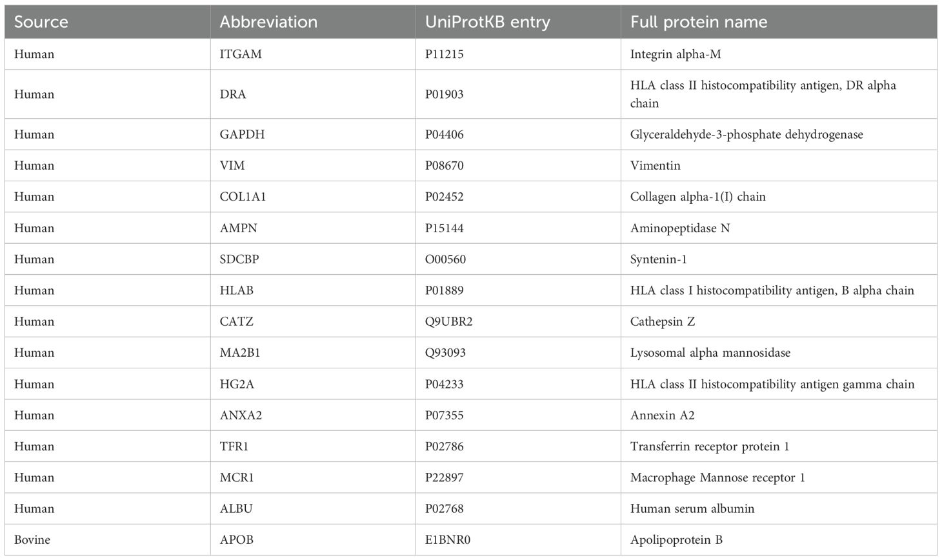Click the Source column header

click(41, 22)
